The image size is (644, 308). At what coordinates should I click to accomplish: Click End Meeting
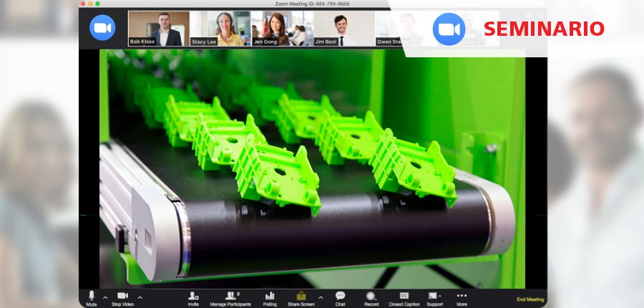pos(530,299)
